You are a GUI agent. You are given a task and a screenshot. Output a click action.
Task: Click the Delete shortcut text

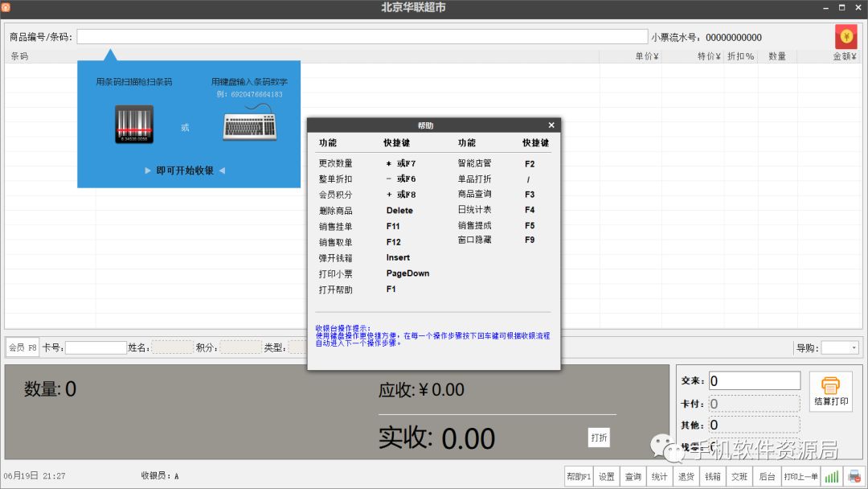[x=399, y=211]
